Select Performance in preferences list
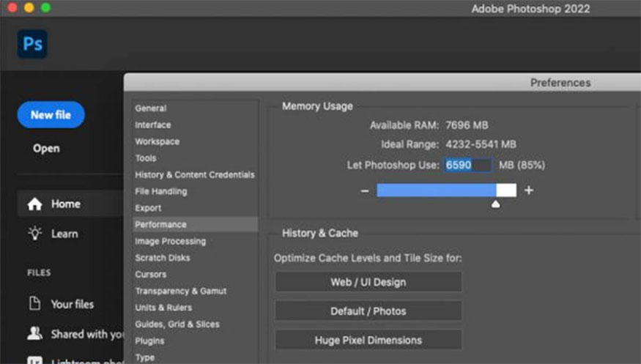This screenshot has height=364, width=641. click(160, 224)
